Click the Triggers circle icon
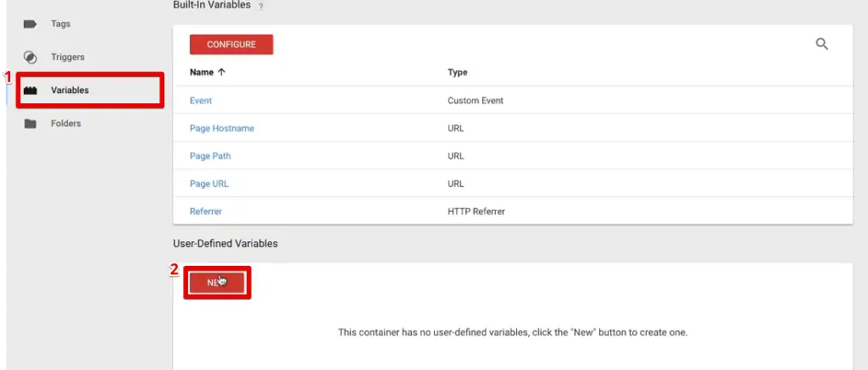 click(31, 57)
